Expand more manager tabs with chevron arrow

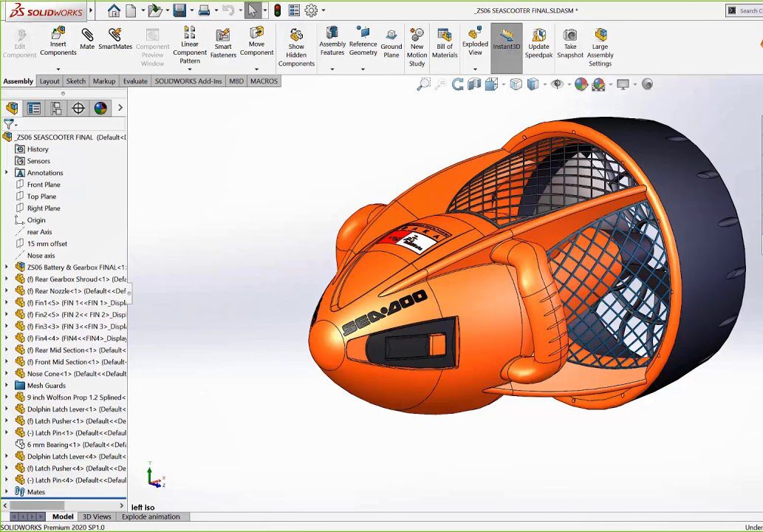pyautogui.click(x=120, y=108)
